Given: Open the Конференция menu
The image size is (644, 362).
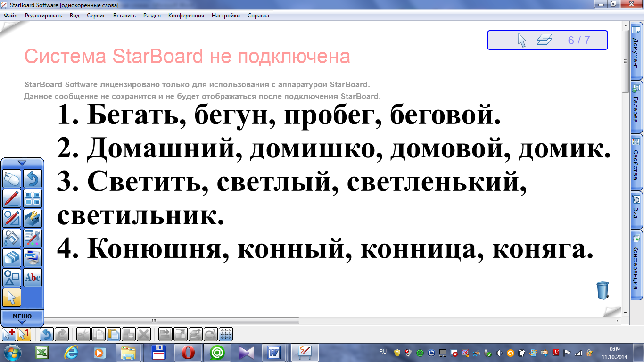Looking at the screenshot, I should click(186, 16).
